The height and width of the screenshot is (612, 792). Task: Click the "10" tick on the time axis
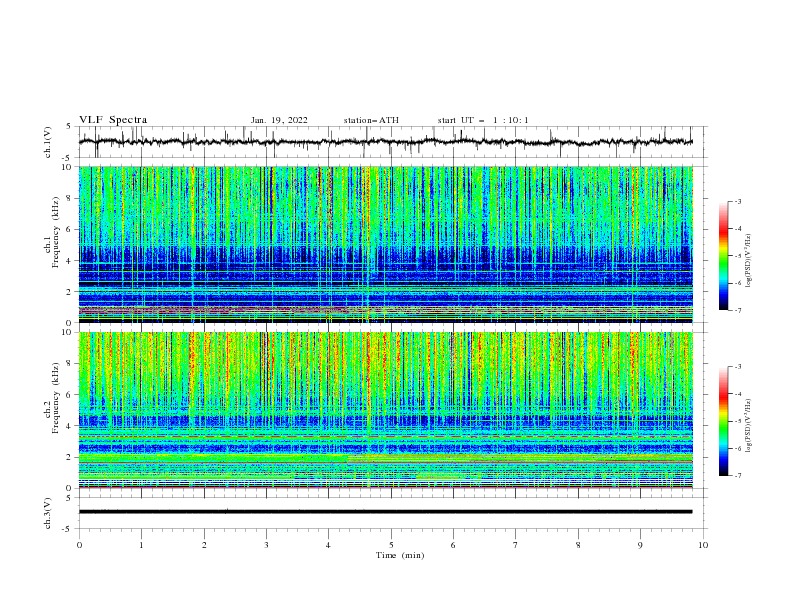point(703,545)
